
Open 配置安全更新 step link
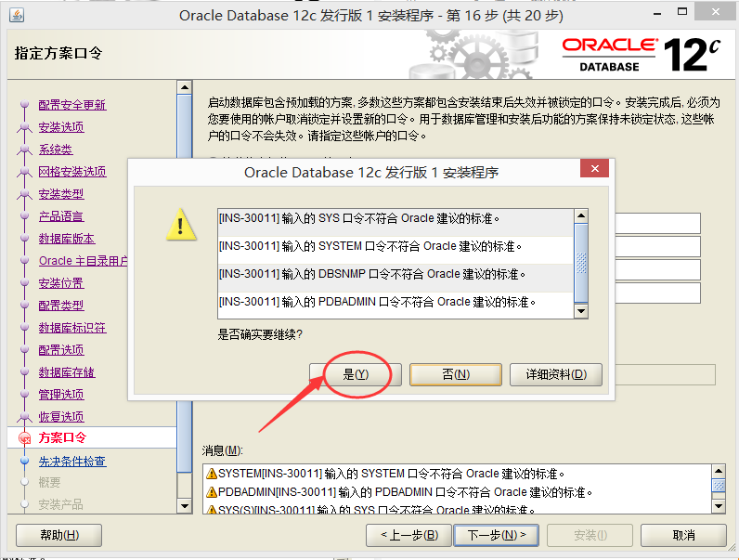pos(72,105)
